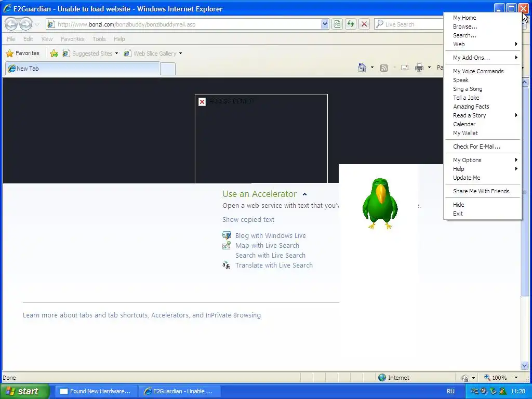Click the Forward navigation arrow button

point(25,24)
